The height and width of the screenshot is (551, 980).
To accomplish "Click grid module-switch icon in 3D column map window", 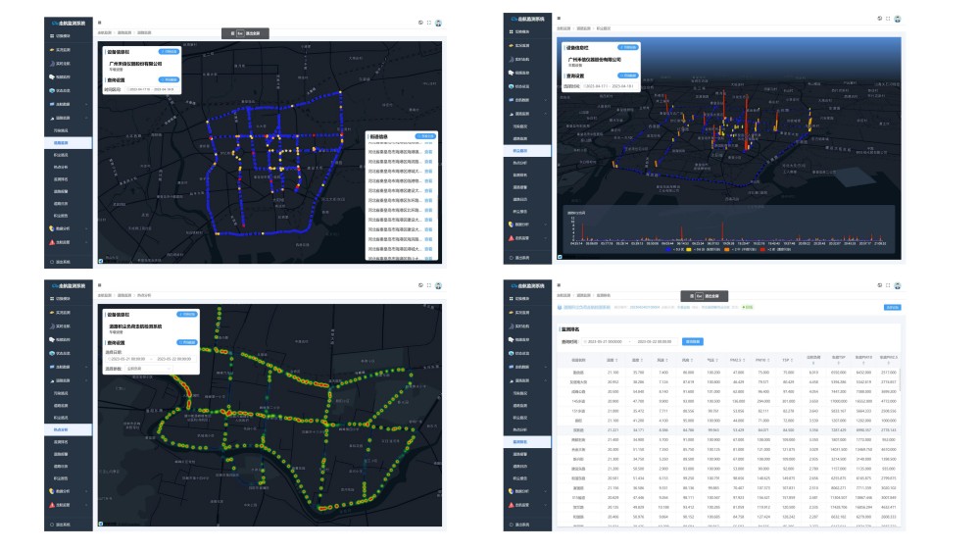I will click(x=512, y=32).
